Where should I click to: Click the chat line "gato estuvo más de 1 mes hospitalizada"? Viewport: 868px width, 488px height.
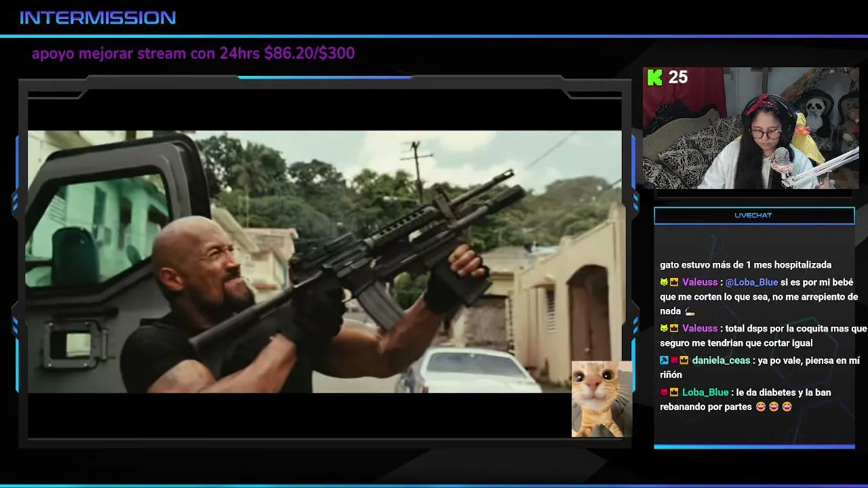click(x=745, y=265)
